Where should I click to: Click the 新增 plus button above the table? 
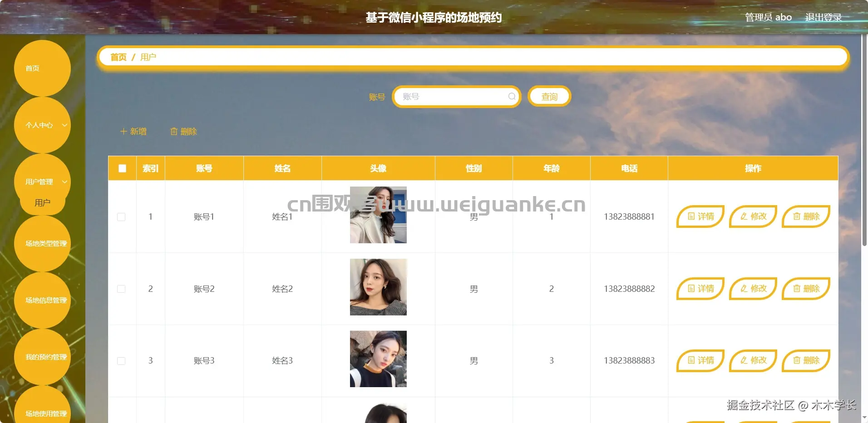[x=133, y=131]
